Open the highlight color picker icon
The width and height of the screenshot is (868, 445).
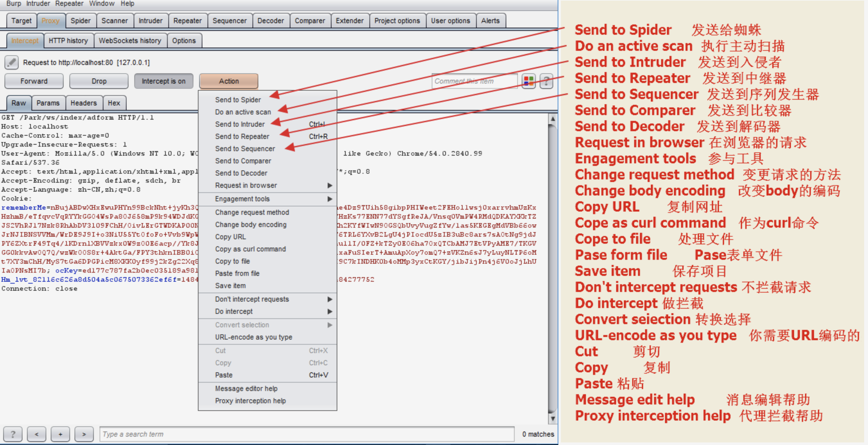[x=528, y=81]
